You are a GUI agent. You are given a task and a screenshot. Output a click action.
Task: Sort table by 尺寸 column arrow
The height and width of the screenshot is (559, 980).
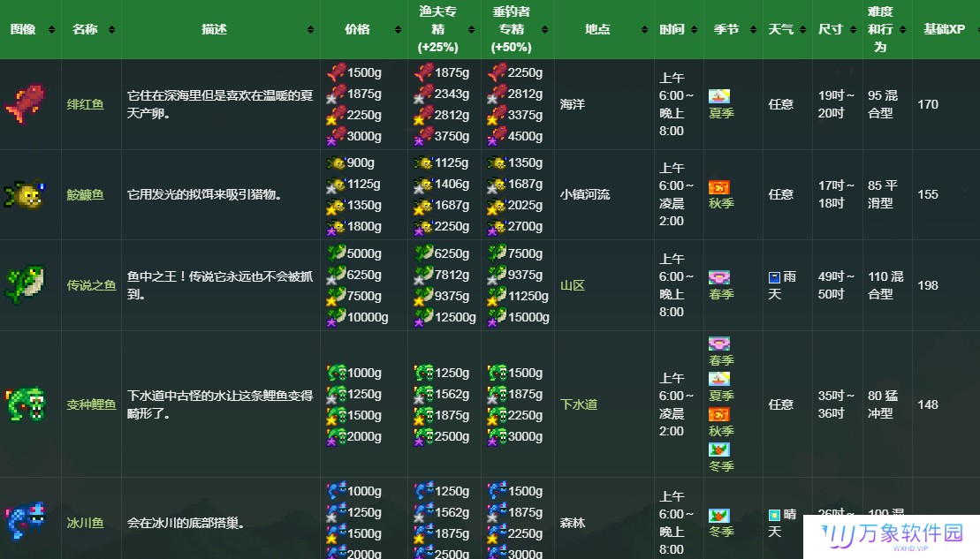tap(853, 29)
